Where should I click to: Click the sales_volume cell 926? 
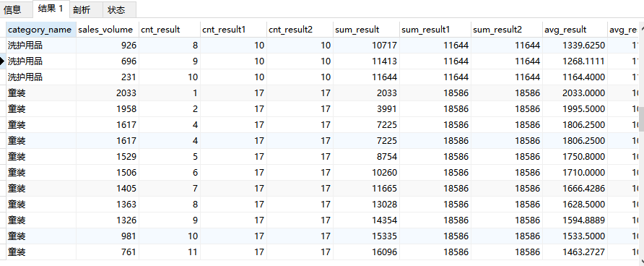pos(107,46)
